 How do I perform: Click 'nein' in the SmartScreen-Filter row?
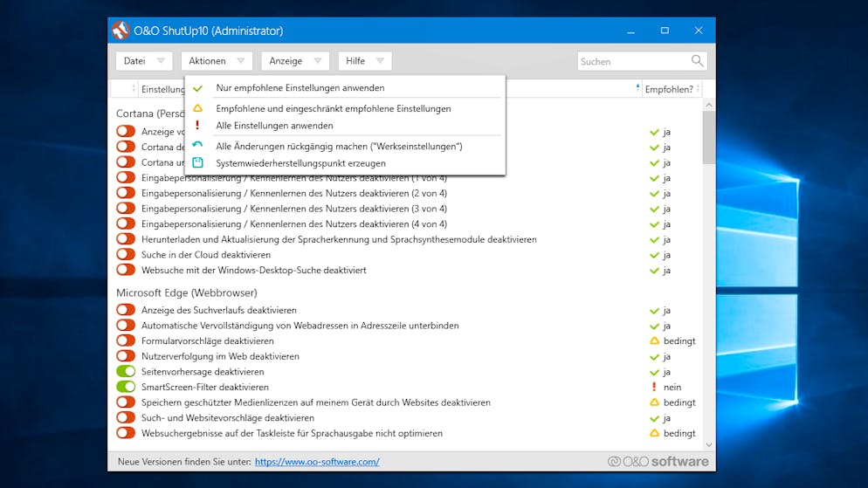[x=672, y=388]
